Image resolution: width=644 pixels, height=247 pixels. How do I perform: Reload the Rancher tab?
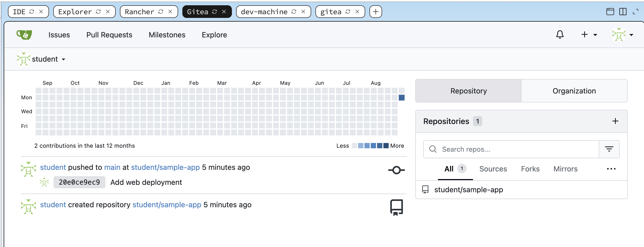[161, 12]
